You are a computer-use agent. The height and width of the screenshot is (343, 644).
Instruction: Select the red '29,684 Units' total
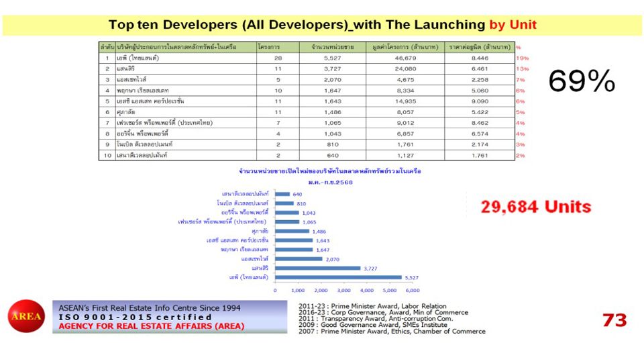coord(536,206)
